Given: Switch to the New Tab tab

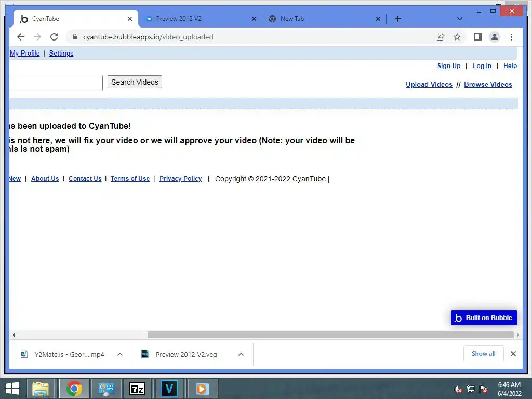Looking at the screenshot, I should pyautogui.click(x=324, y=19).
